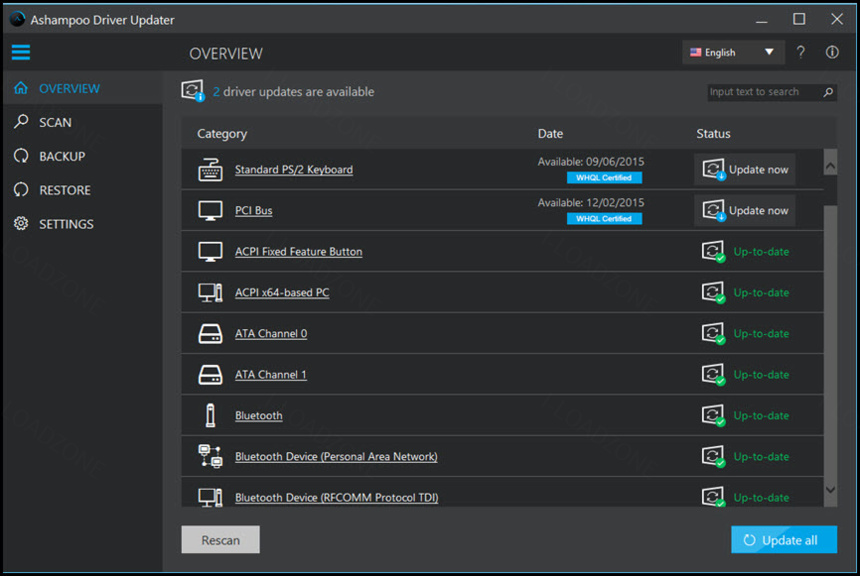Click the Ashampoo app logo in title bar

[18, 19]
